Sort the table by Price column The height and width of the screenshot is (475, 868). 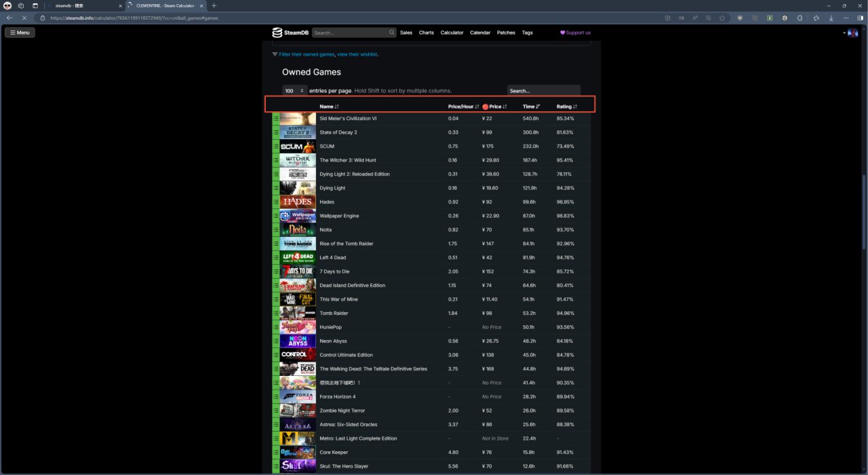[x=495, y=107]
